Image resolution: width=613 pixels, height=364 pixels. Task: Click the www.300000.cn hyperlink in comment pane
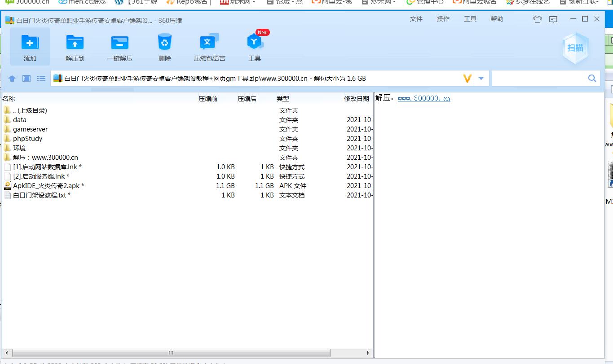[x=423, y=98]
